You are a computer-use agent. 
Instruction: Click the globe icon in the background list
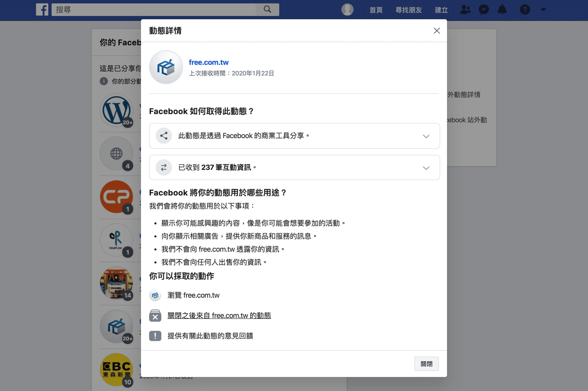coord(117,153)
